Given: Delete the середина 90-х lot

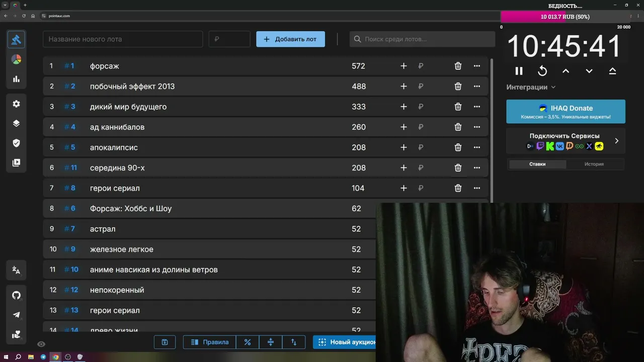Looking at the screenshot, I should 458,168.
